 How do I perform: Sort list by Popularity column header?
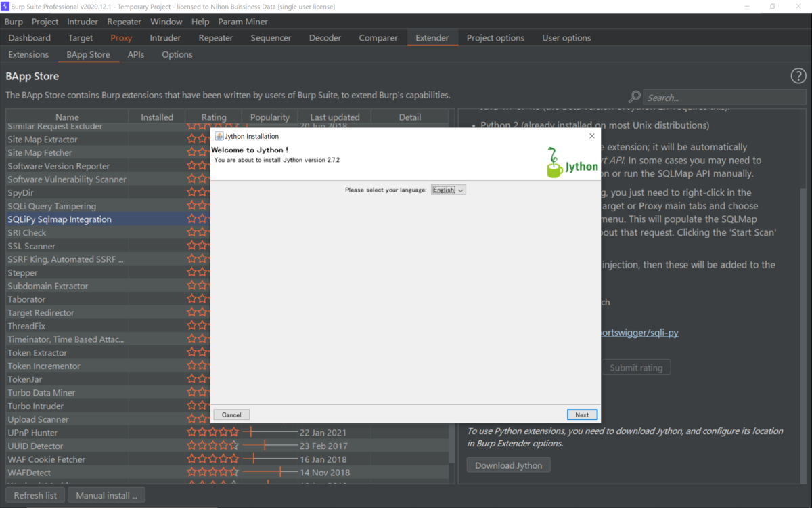click(x=270, y=117)
